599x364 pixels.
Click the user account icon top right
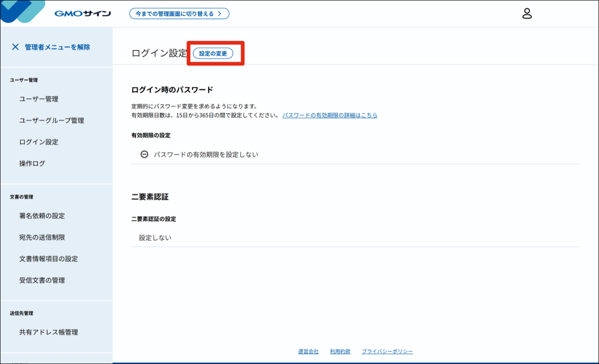[x=528, y=14]
